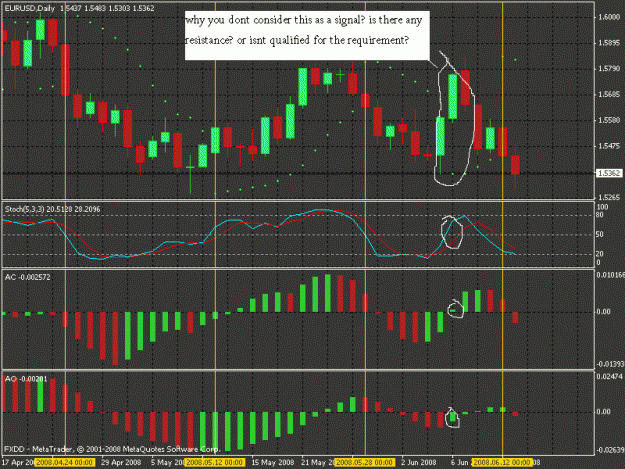Image resolution: width=625 pixels, height=469 pixels.
Task: Select the 2008.06.12 00:00 vertical line date marker
Action: 503,463
